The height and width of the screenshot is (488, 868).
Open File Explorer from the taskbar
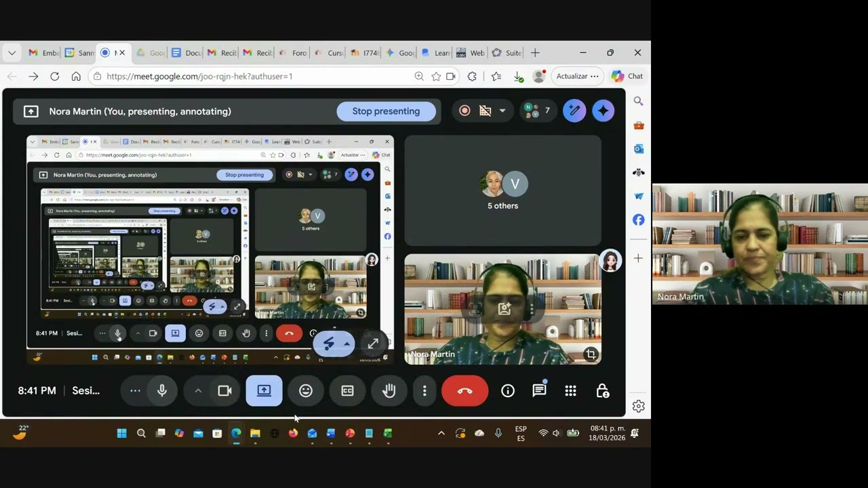255,433
